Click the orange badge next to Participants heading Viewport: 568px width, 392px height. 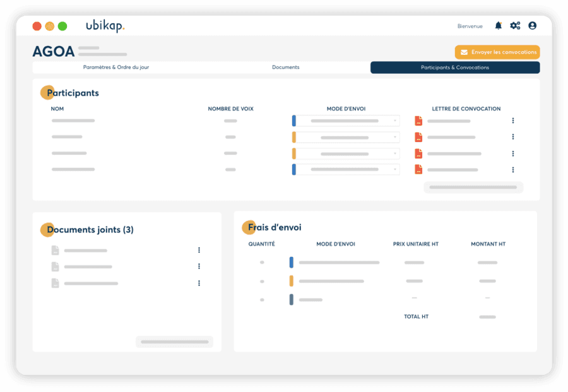47,92
